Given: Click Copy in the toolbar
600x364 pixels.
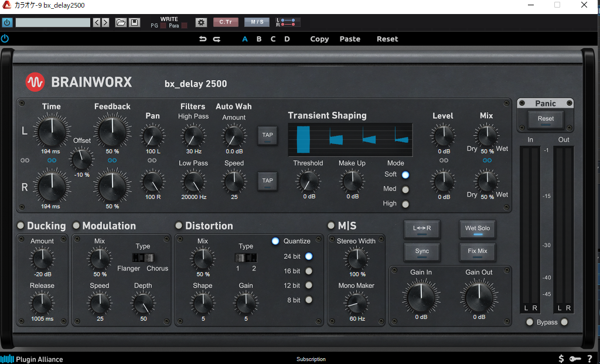Looking at the screenshot, I should click(x=319, y=39).
